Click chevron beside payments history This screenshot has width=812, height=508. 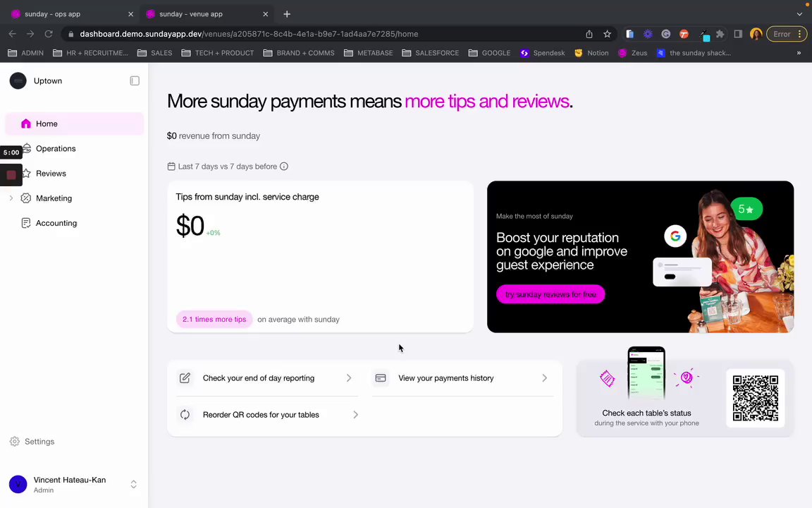coord(544,378)
